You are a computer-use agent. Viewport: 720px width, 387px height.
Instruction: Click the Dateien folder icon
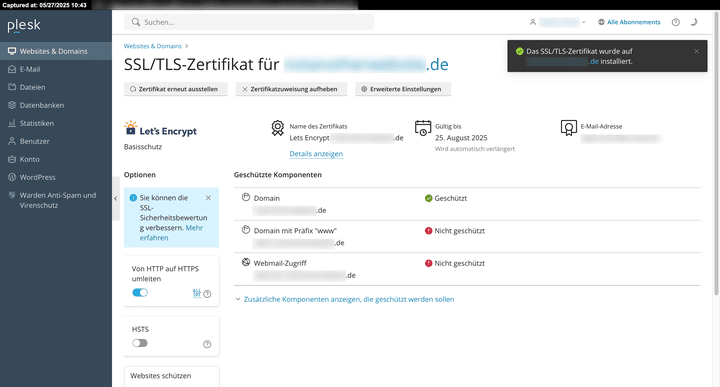coord(12,87)
